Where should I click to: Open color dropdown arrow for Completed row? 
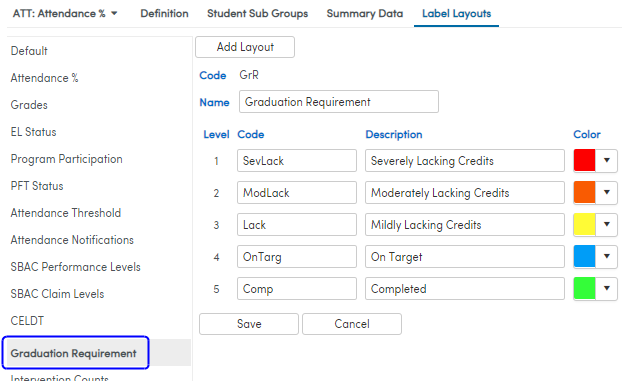(x=607, y=288)
